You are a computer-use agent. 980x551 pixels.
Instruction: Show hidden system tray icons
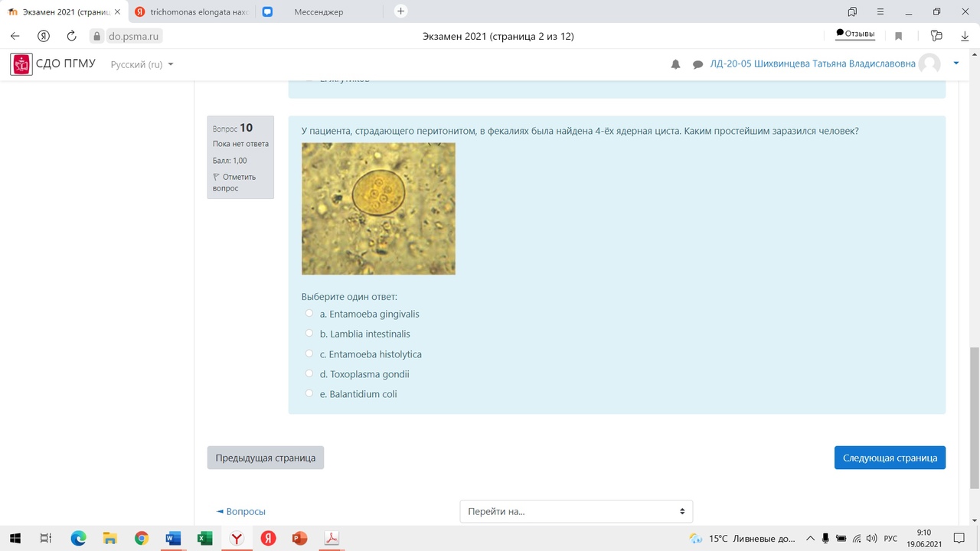pos(810,538)
